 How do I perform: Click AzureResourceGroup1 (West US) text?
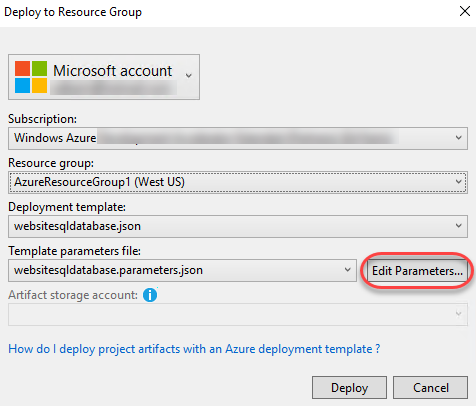pyautogui.click(x=99, y=182)
